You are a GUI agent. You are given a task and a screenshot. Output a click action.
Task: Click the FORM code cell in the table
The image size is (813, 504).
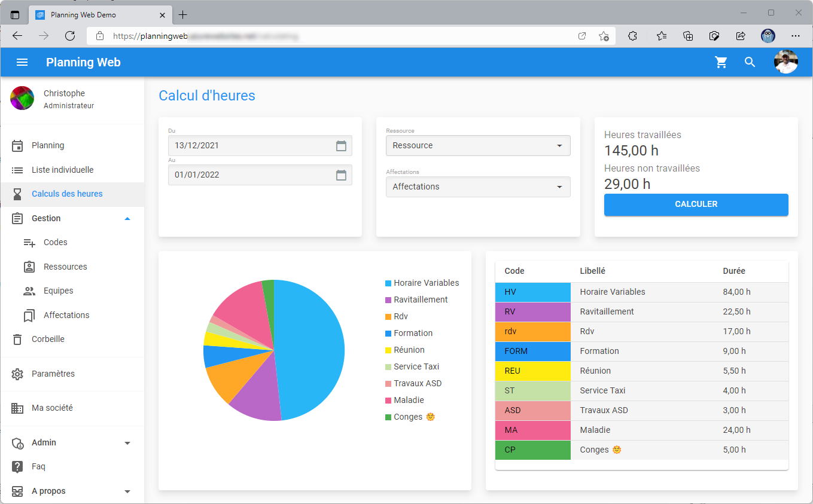coord(533,351)
